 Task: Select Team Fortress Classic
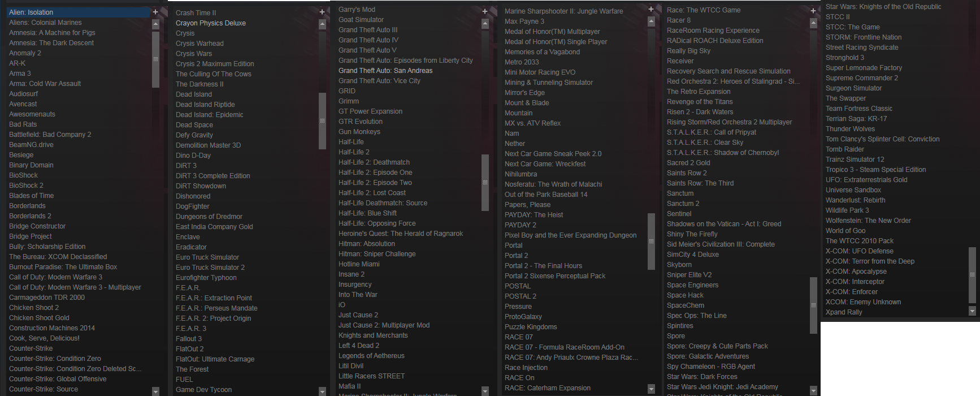click(x=859, y=109)
